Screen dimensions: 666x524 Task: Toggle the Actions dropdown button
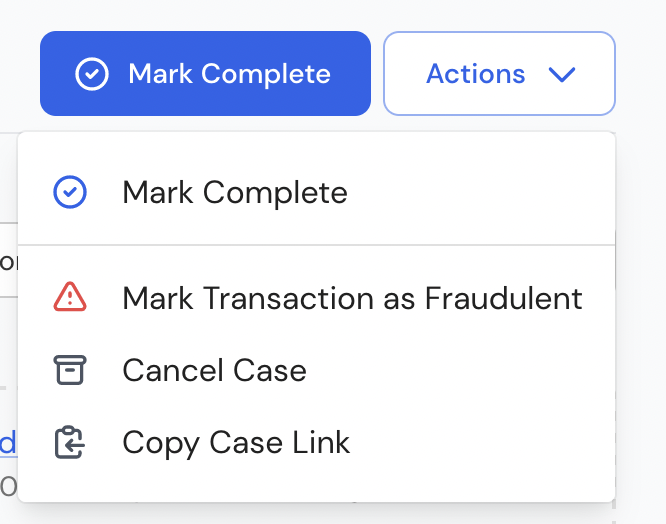pyautogui.click(x=500, y=73)
